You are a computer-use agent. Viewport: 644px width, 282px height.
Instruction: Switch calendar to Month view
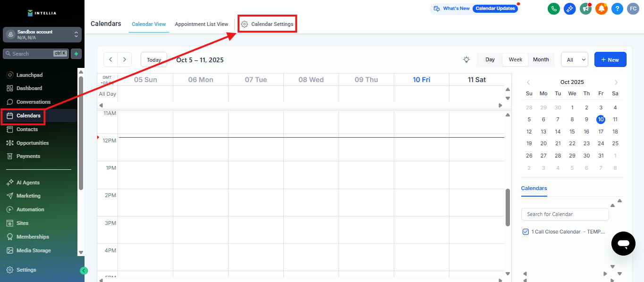pyautogui.click(x=541, y=59)
